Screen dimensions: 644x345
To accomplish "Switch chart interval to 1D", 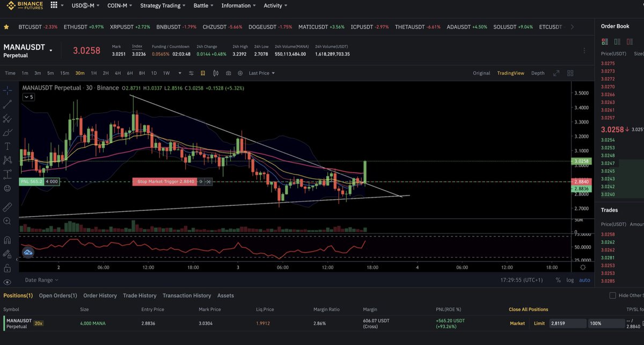I will [153, 73].
